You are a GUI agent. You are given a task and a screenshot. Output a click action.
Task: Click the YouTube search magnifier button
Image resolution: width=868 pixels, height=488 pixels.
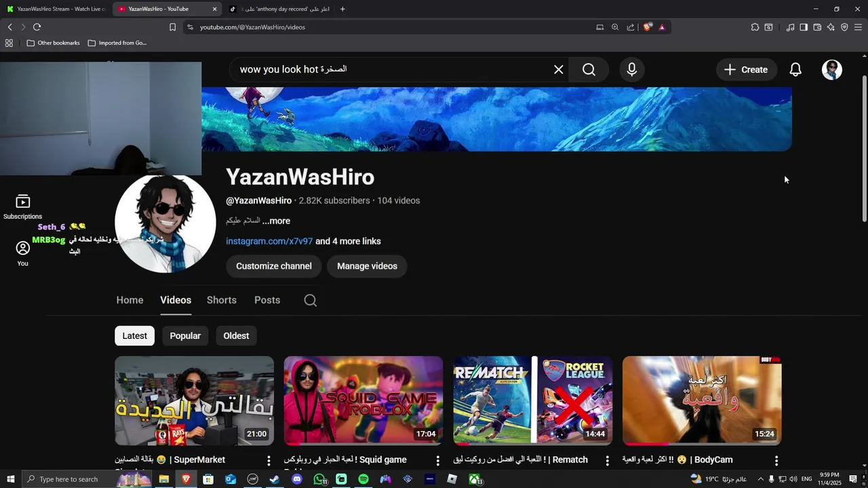pos(589,70)
